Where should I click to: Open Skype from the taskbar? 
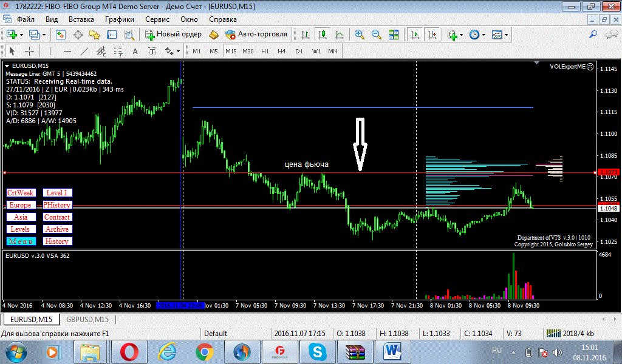(x=317, y=352)
